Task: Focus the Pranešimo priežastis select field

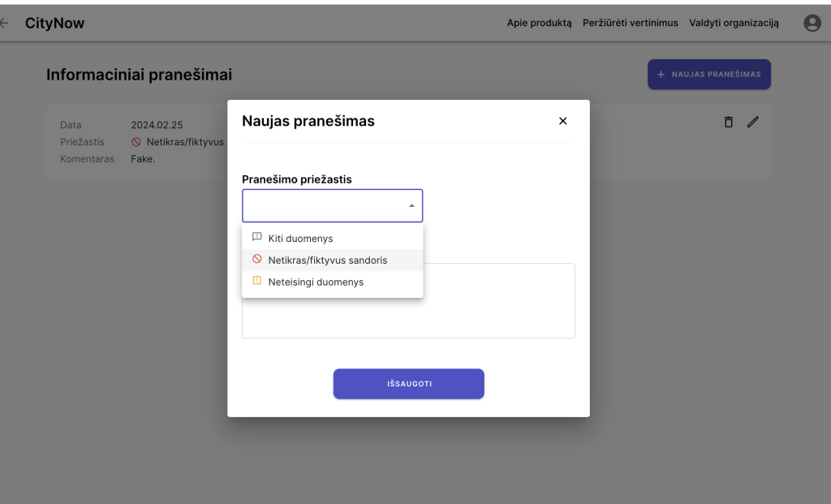Action: (325, 206)
